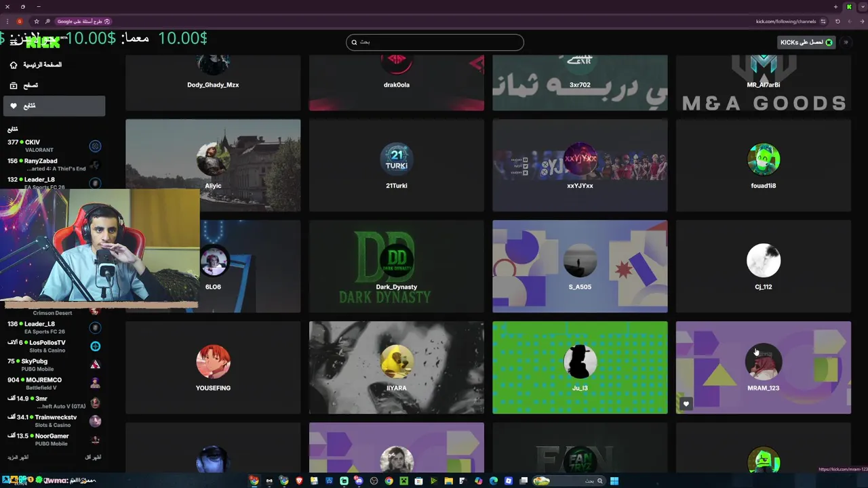The width and height of the screenshot is (868, 488).
Task: Open new browser tab with plus button
Action: click(835, 7)
